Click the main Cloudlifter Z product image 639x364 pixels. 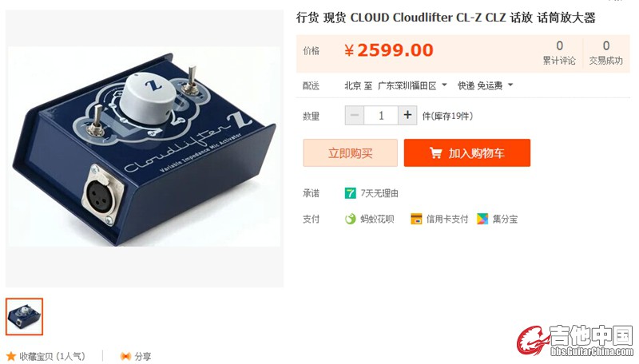point(145,147)
